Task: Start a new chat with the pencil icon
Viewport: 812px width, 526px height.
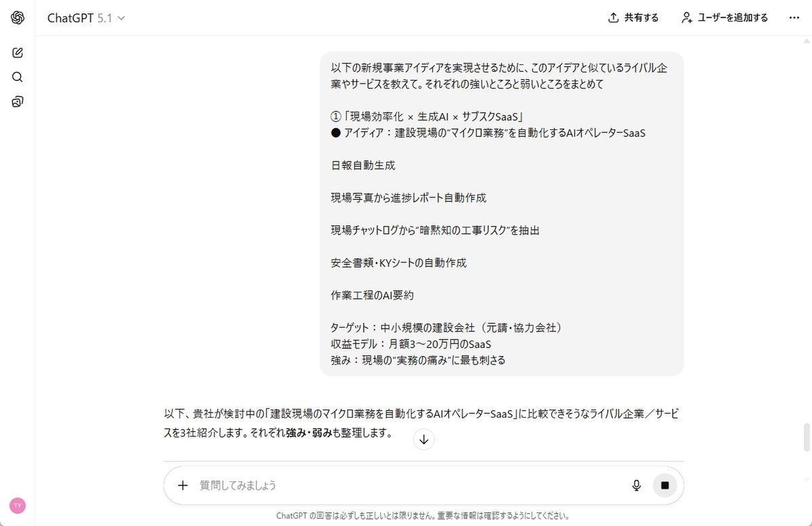Action: click(x=18, y=53)
